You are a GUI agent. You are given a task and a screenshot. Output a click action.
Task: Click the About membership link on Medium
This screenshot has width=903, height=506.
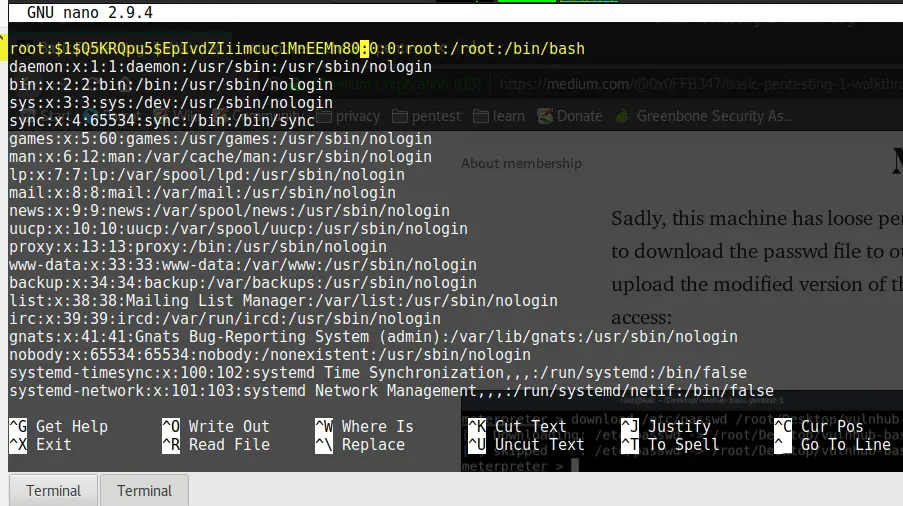pos(521,163)
